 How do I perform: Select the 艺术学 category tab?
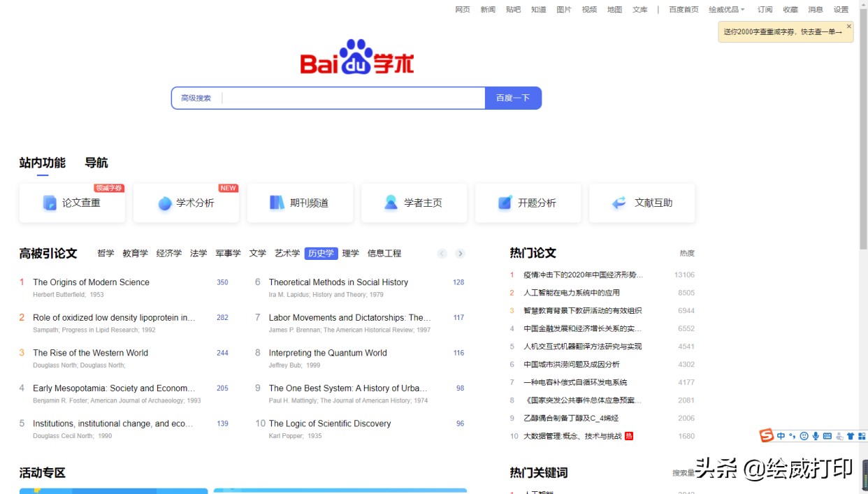coord(287,254)
